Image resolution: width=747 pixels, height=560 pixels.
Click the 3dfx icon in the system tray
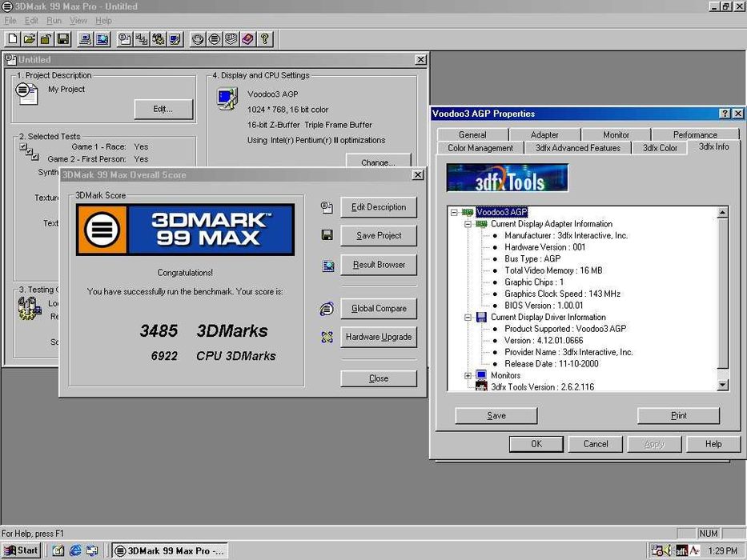point(681,550)
